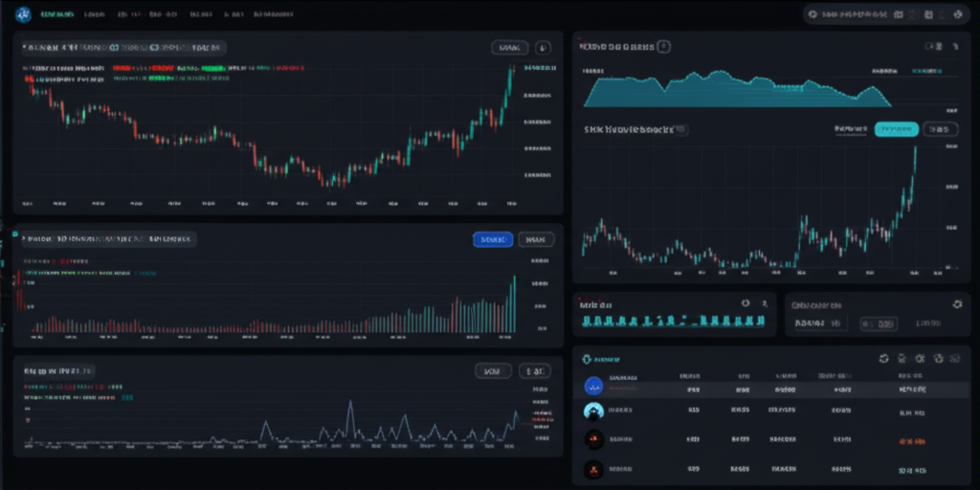Select the outlined pill tab right of the cyan pill
980x490 pixels.
941,129
